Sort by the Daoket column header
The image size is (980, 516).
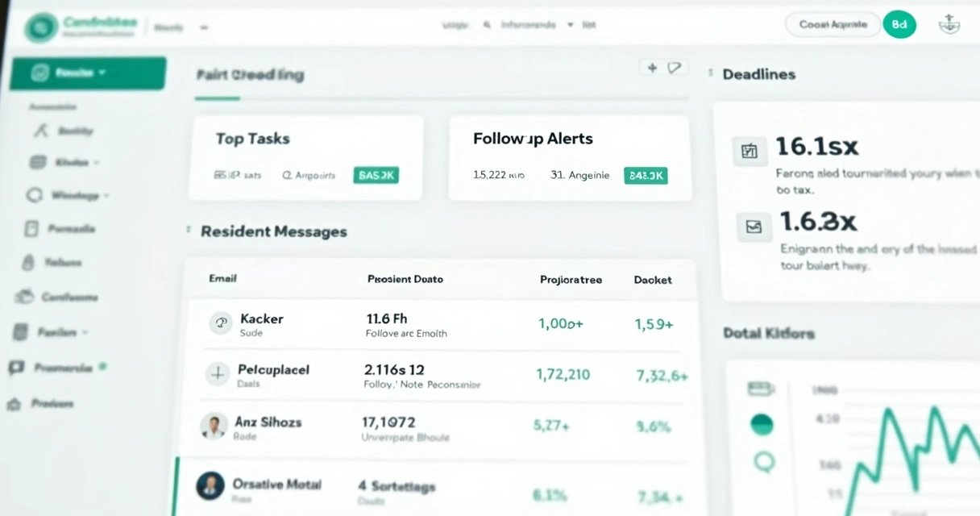coord(653,280)
